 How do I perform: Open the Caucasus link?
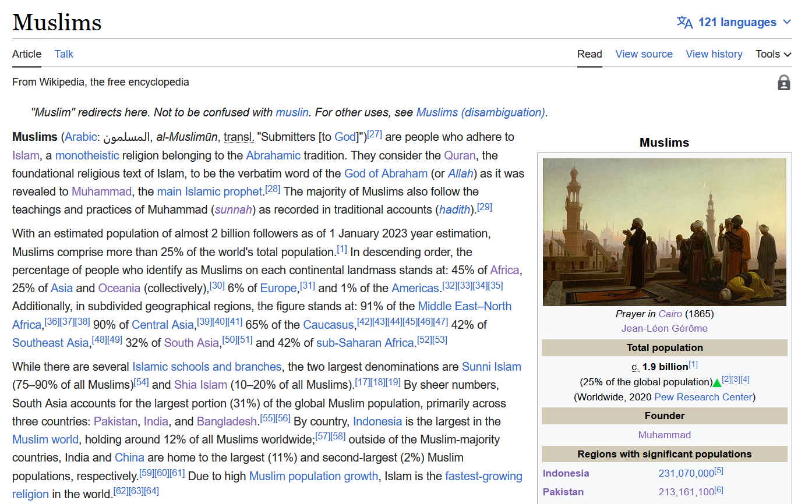[x=329, y=324]
